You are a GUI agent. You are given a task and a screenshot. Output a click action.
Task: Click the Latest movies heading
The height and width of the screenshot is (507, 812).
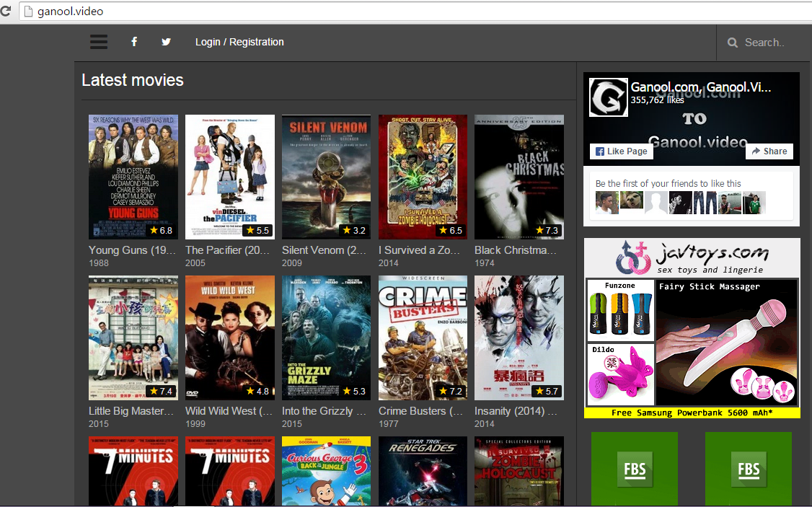coord(133,80)
